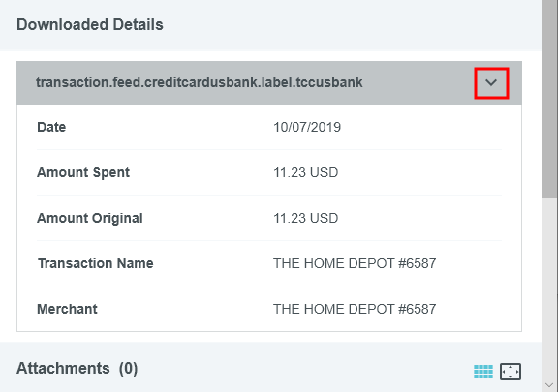
Task: Select Transaction Name value THE HOME DEPOT #6587
Action: (355, 263)
